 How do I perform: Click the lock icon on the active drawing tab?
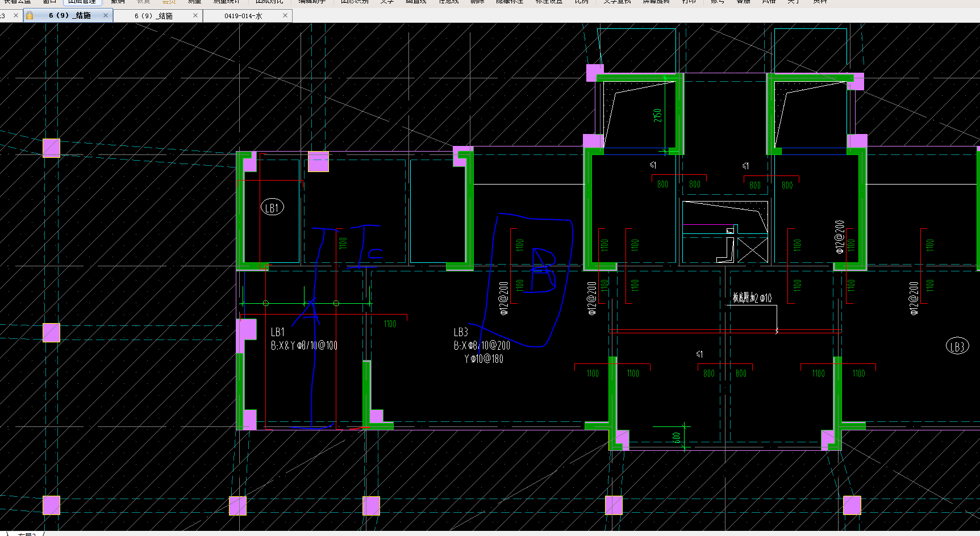pyautogui.click(x=30, y=16)
